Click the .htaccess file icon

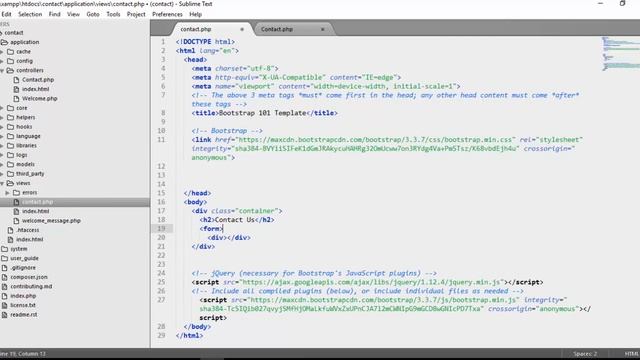(x=11, y=230)
